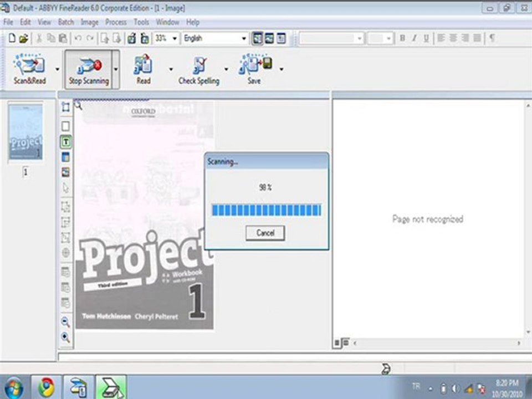Open Chrome from the taskbar
Image resolution: width=532 pixels, height=399 pixels.
pos(46,387)
